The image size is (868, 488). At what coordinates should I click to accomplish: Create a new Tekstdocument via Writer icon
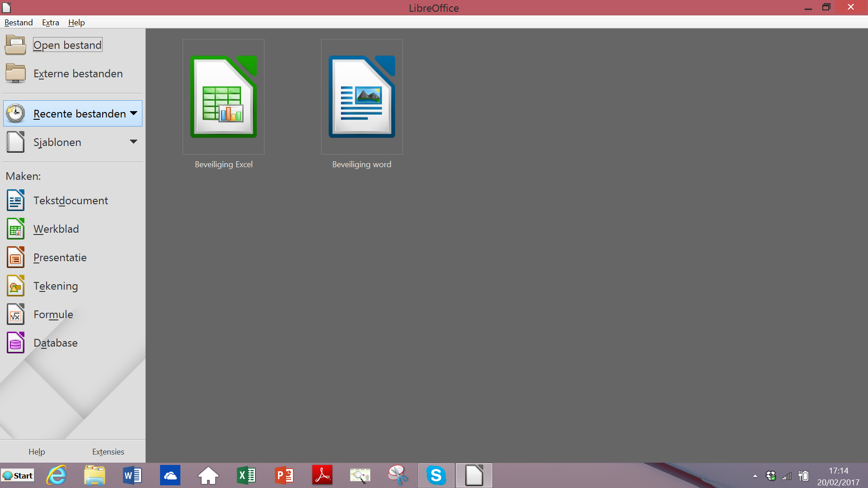tap(15, 201)
